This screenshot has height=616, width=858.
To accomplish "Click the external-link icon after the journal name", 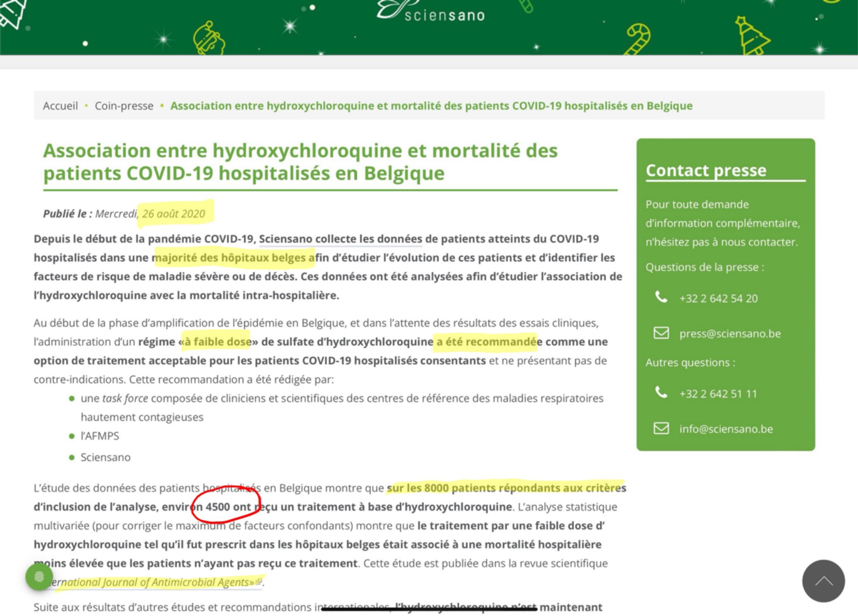I will (258, 582).
